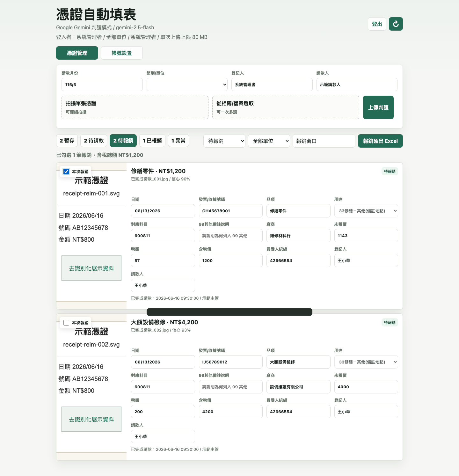This screenshot has width=459, height=476.
Task: Click the 報銷窗口 input field
Action: coord(324,141)
